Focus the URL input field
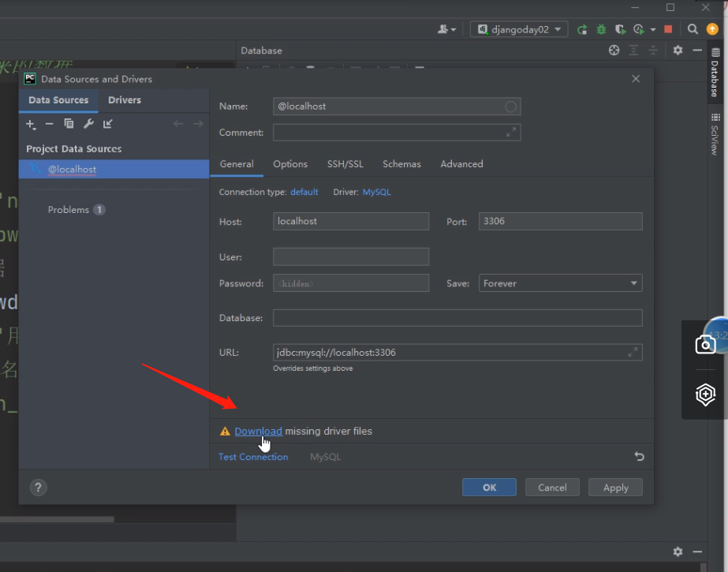Image resolution: width=728 pixels, height=572 pixels. [x=457, y=353]
